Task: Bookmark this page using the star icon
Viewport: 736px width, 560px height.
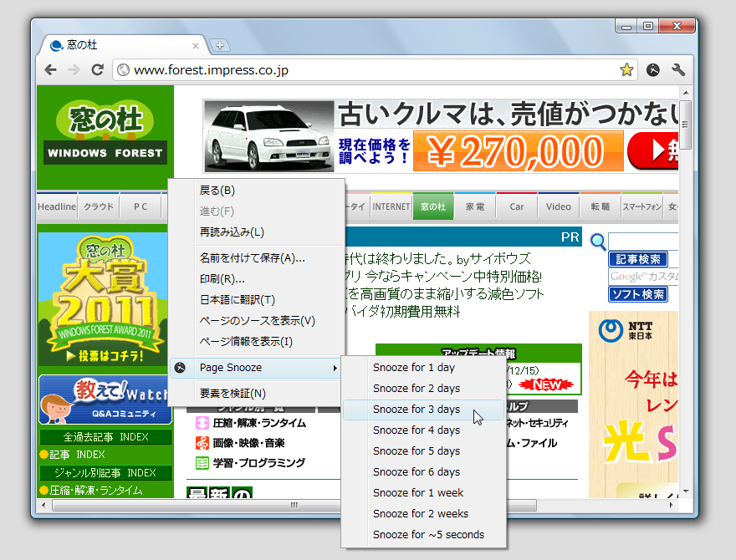Action: click(626, 70)
